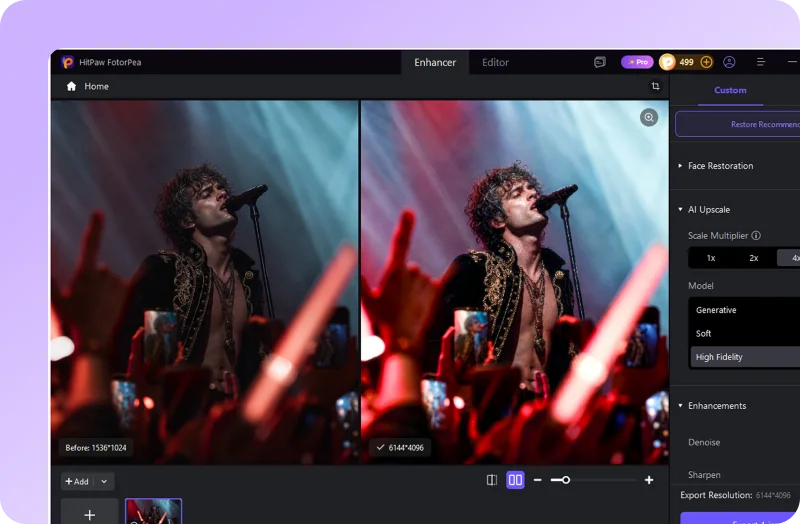
Task: Click the Home text link
Action: 96,86
